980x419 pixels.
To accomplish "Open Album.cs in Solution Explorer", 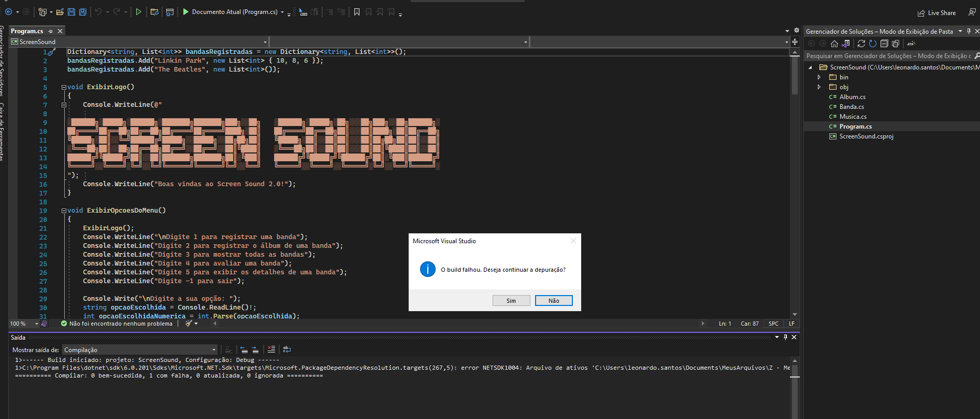I will tap(853, 97).
